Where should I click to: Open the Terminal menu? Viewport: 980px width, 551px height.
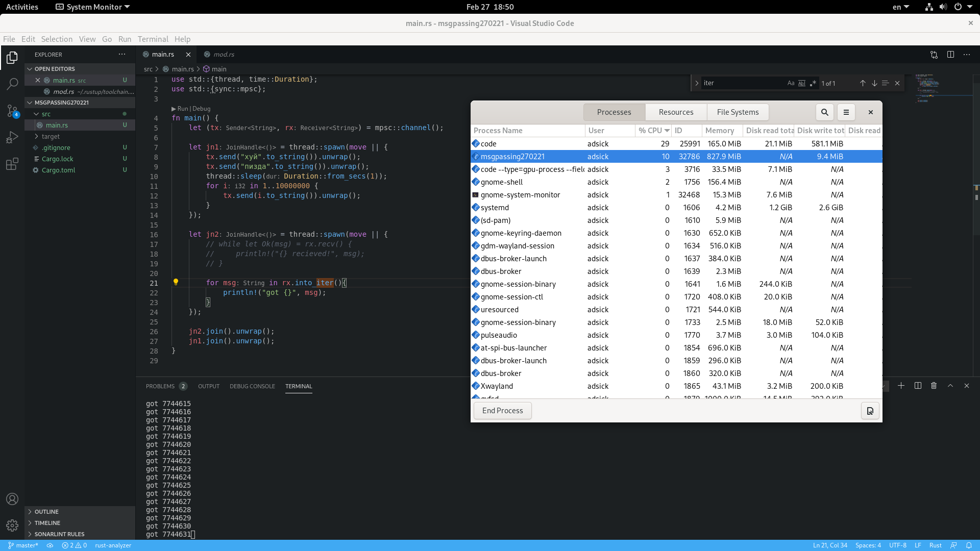[153, 39]
